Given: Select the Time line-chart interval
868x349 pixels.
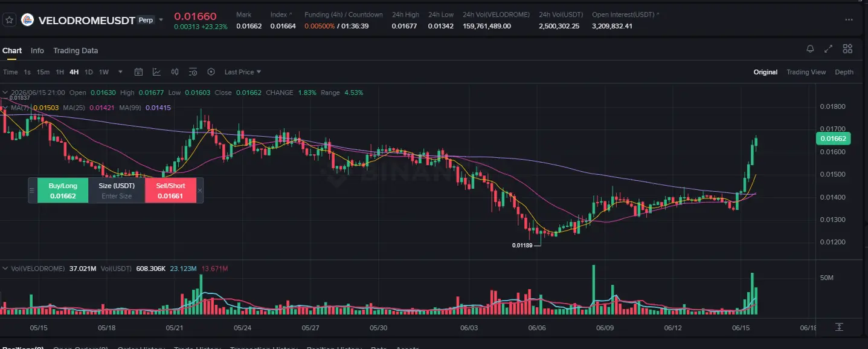Looking at the screenshot, I should tap(10, 72).
